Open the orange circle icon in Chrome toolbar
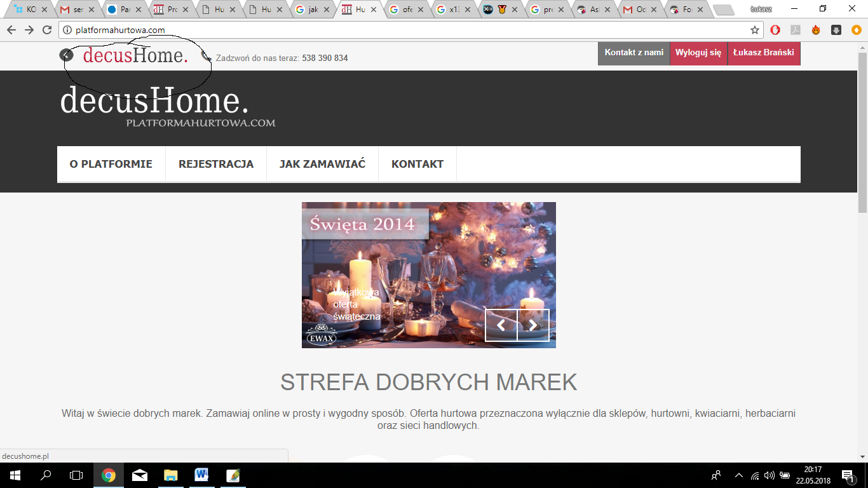Screen dimensions: 868x488 (857, 30)
